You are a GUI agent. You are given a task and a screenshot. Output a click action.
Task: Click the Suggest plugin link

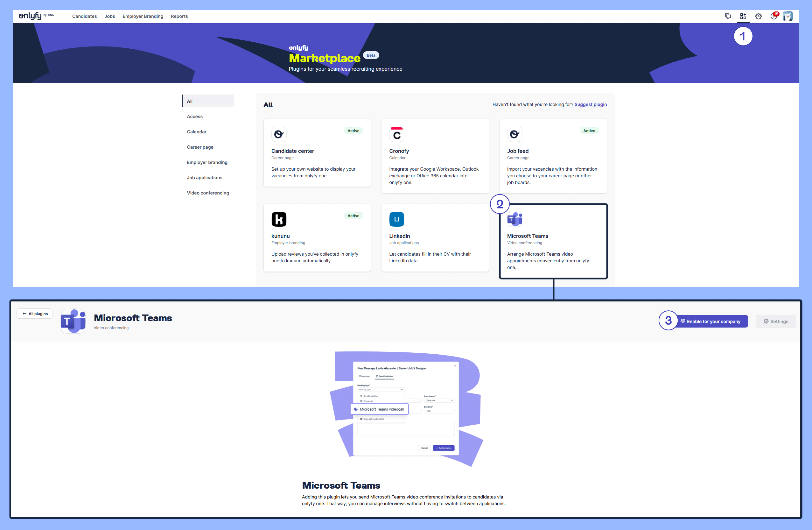click(x=591, y=104)
